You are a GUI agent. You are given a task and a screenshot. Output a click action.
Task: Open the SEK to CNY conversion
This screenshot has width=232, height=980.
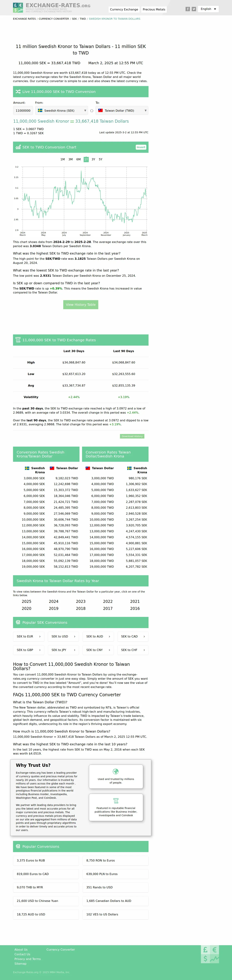pyautogui.click(x=98, y=650)
